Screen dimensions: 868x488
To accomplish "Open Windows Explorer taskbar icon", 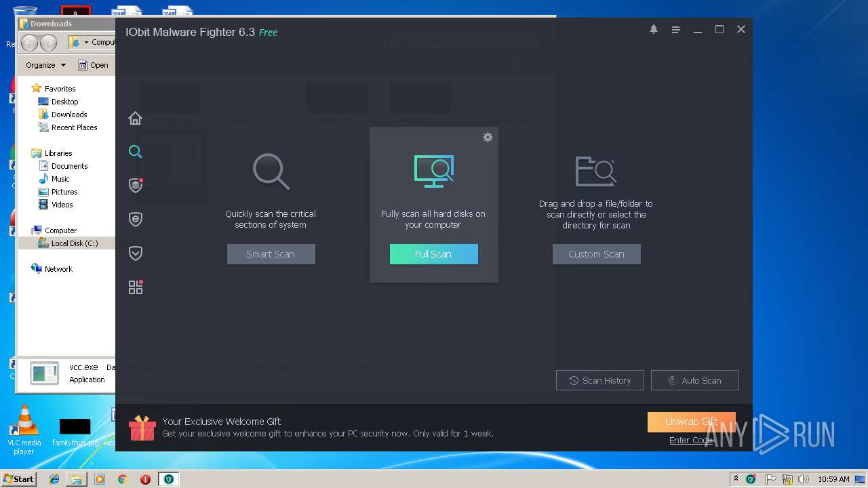I will pyautogui.click(x=77, y=479).
